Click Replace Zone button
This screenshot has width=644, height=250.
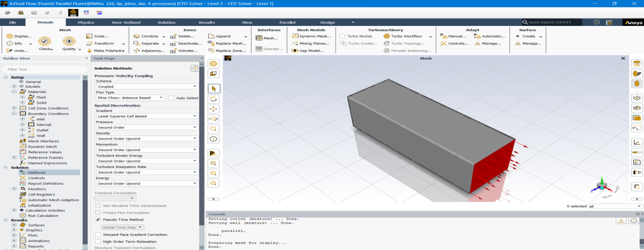pos(227,51)
